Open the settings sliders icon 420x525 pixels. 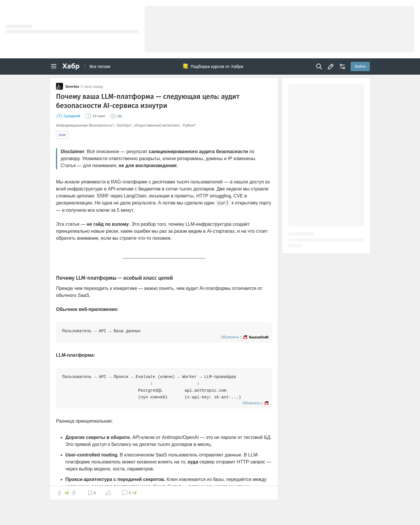click(x=342, y=66)
